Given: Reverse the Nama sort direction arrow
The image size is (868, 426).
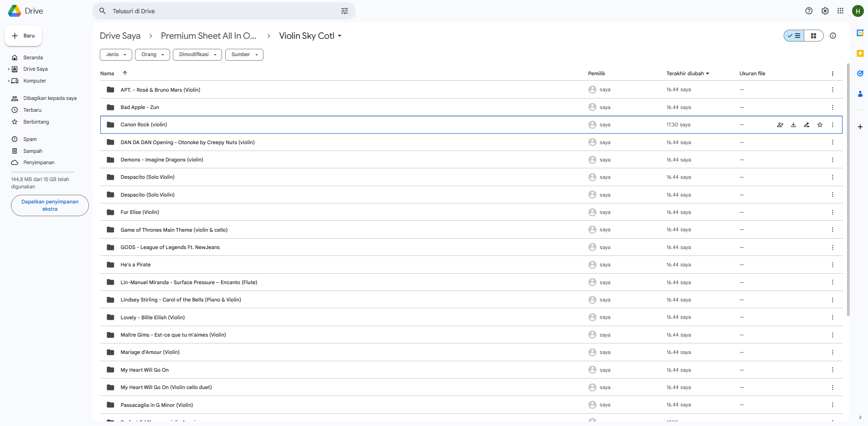Looking at the screenshot, I should click(125, 73).
